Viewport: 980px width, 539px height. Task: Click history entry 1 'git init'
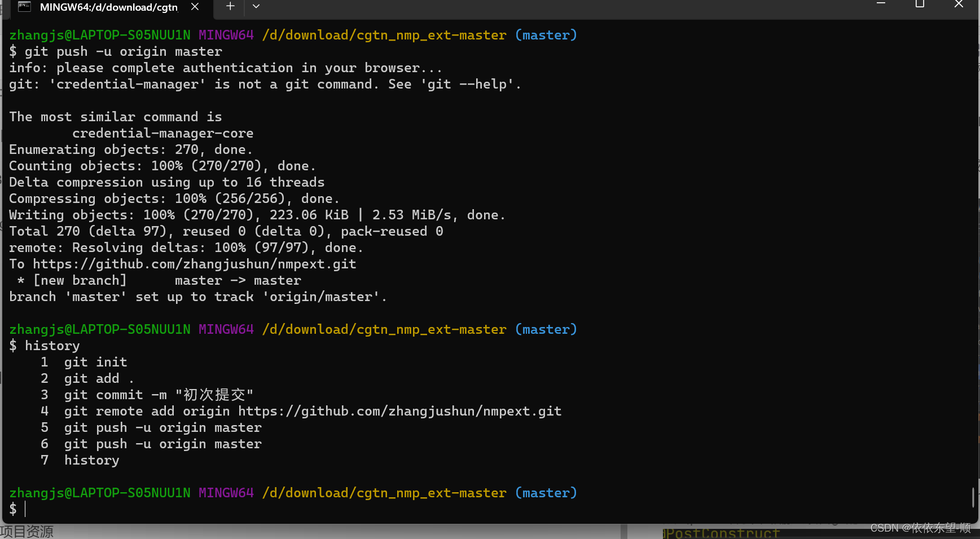click(x=84, y=362)
